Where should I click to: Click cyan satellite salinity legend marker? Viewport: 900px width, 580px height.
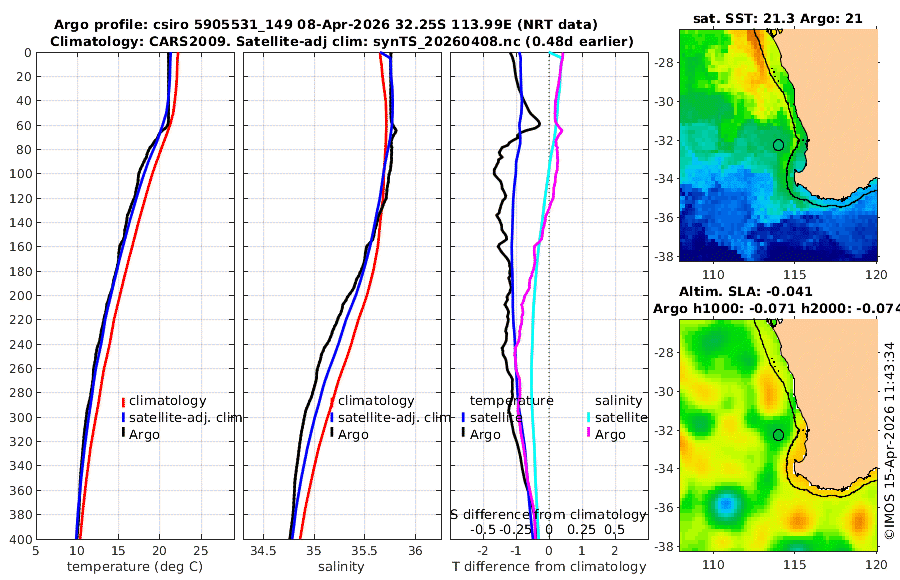click(x=589, y=417)
